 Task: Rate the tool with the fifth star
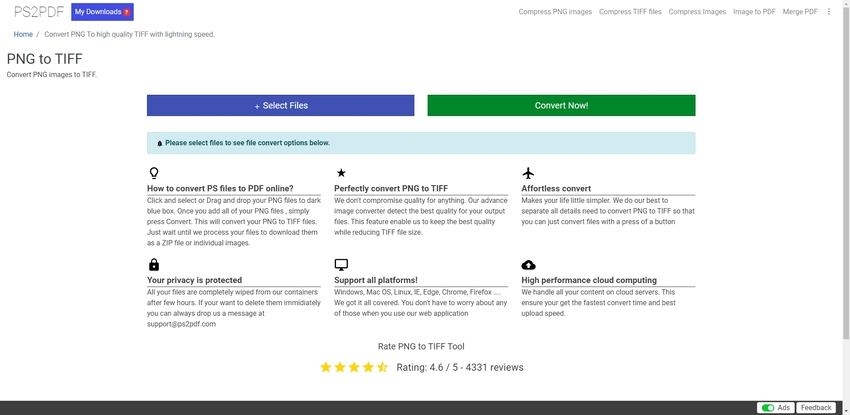pyautogui.click(x=382, y=367)
